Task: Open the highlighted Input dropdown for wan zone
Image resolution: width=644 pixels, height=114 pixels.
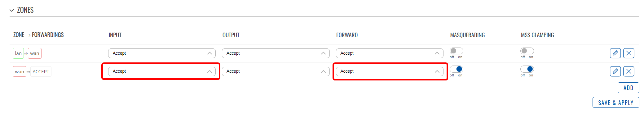Action: click(x=162, y=71)
